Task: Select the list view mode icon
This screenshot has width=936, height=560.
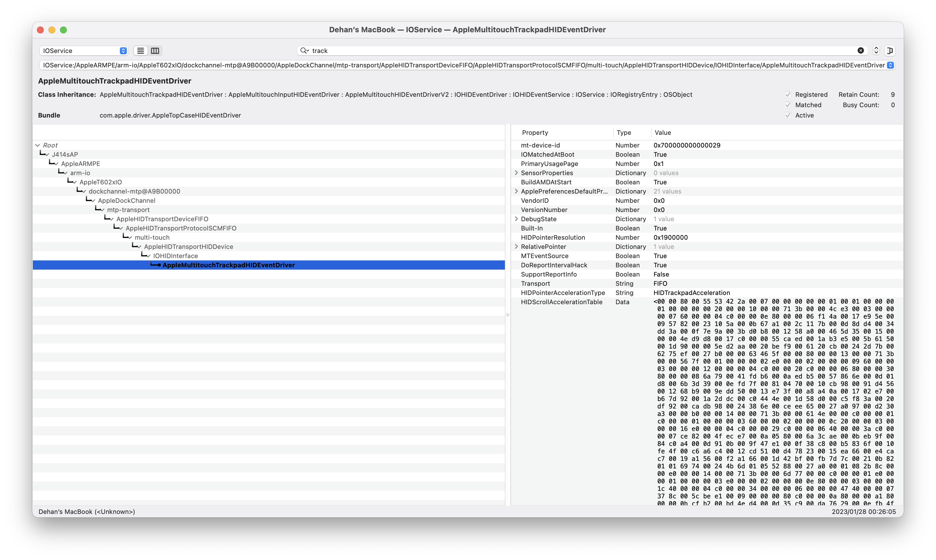Action: (x=140, y=51)
